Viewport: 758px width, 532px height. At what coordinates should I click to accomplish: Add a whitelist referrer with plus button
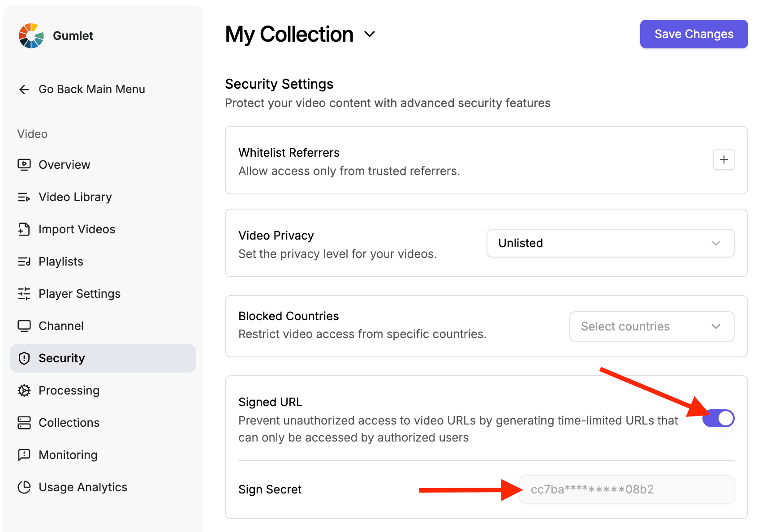(x=724, y=159)
